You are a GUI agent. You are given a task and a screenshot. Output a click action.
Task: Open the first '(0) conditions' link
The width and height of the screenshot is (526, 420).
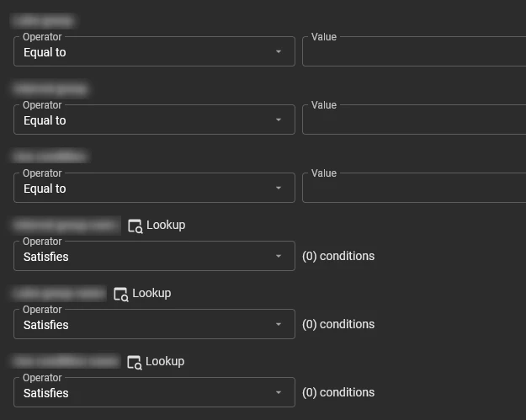[x=338, y=256]
